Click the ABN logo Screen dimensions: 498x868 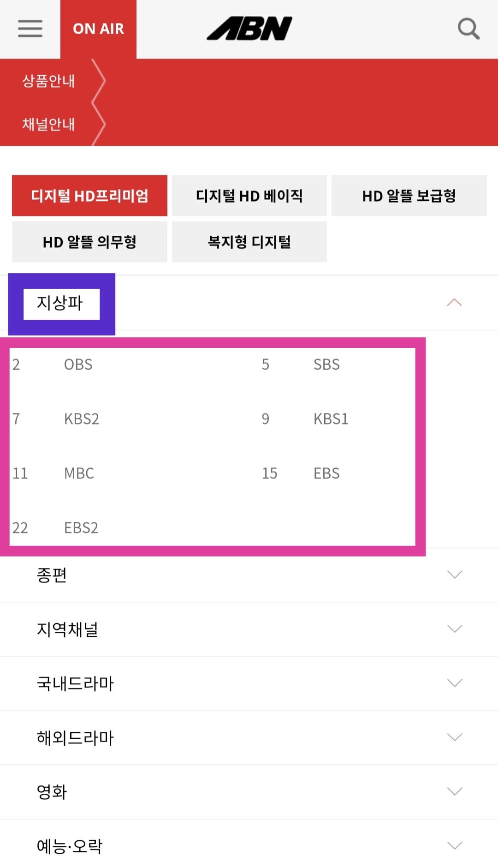point(249,29)
